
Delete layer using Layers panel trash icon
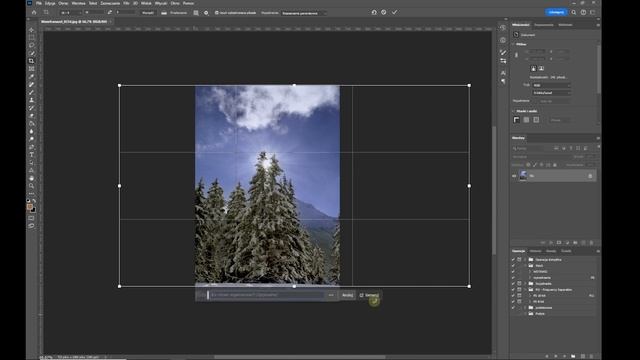(x=591, y=243)
